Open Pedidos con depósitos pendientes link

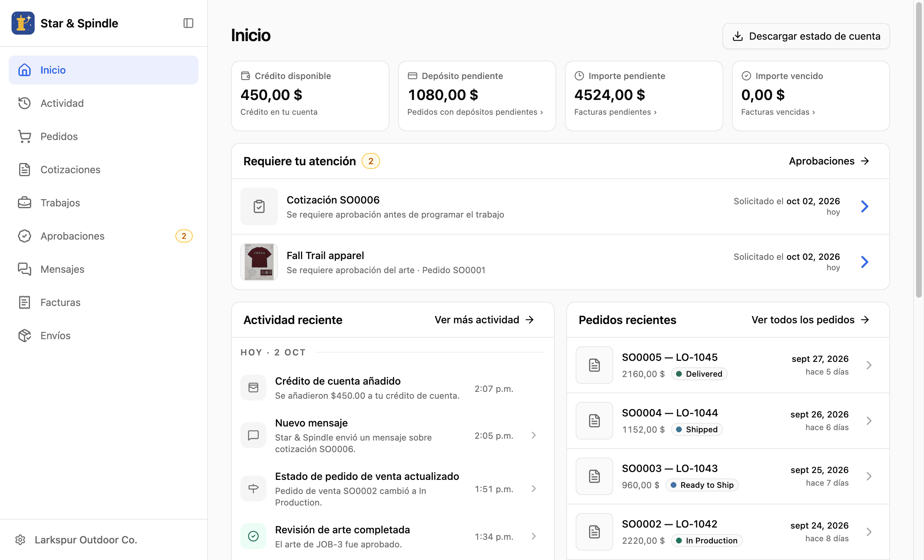point(475,112)
